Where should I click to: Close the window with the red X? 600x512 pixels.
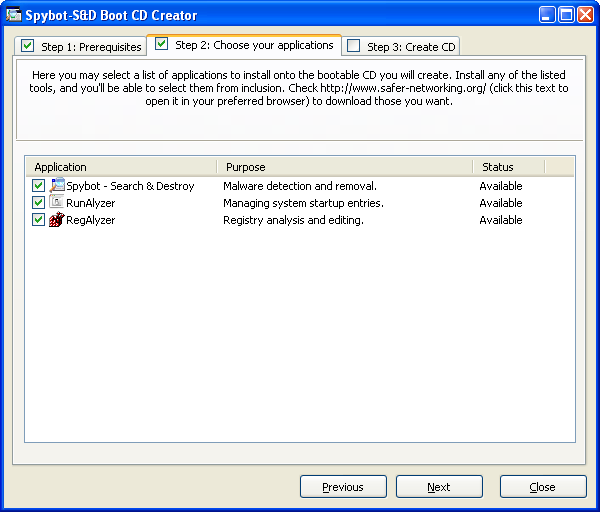585,15
